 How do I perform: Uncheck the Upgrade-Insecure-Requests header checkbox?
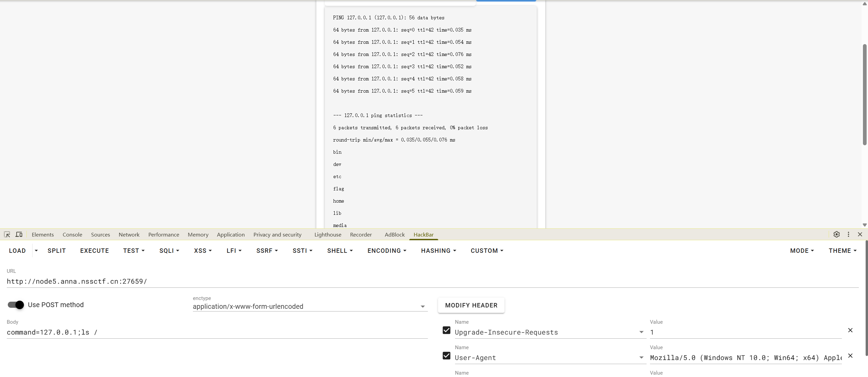(447, 330)
